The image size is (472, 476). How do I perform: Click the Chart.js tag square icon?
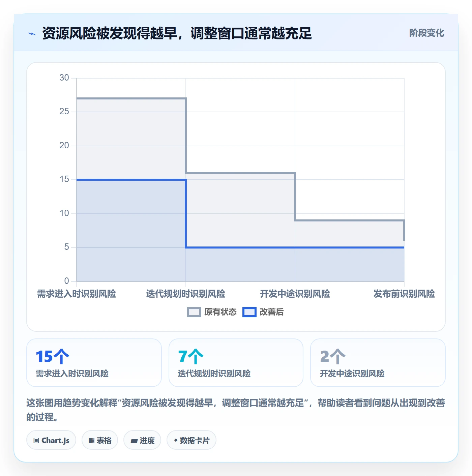point(36,441)
